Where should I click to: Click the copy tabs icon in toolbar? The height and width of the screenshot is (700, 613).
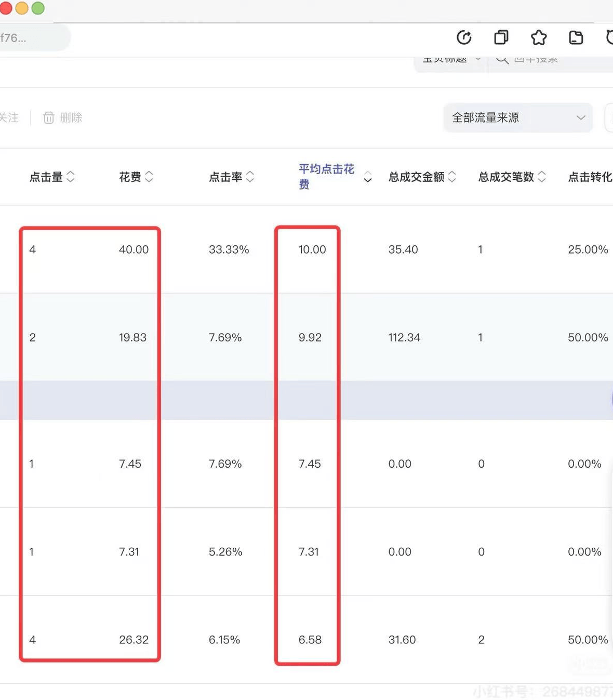[501, 37]
